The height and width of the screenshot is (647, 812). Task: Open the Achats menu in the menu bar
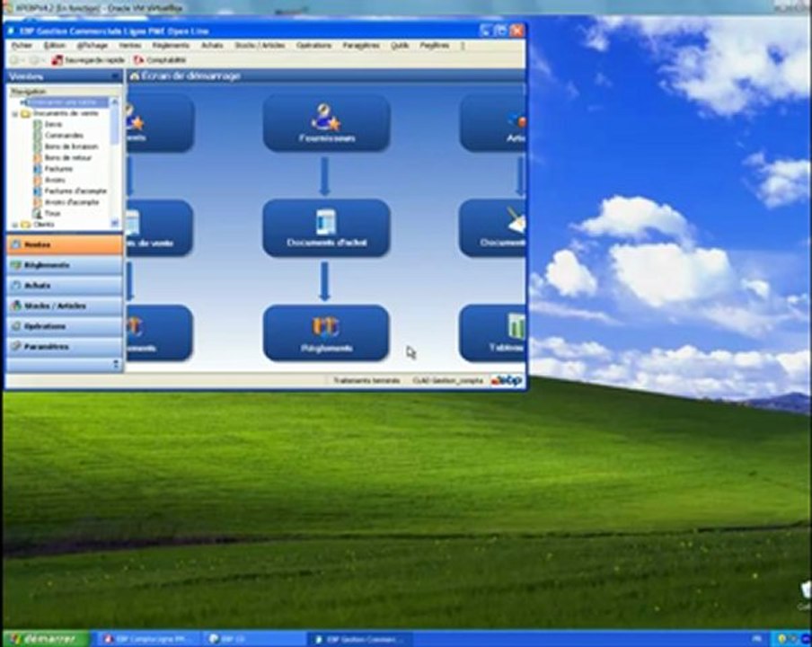[212, 46]
